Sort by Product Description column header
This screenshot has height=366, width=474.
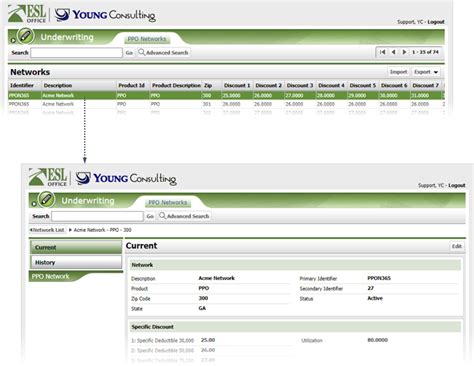[176, 85]
